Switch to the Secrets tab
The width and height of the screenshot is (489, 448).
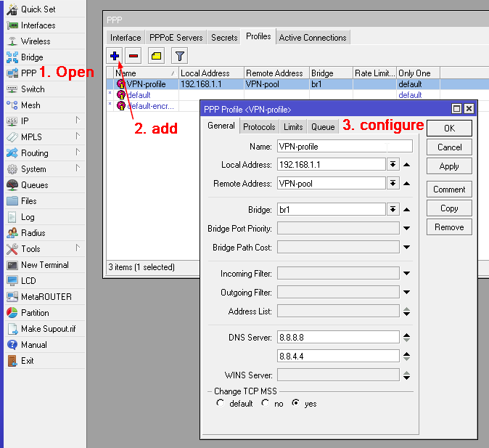(x=224, y=38)
